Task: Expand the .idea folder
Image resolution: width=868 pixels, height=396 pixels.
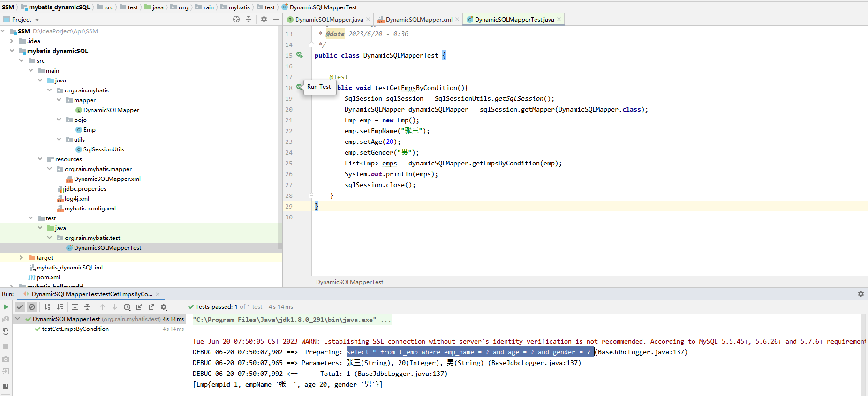Action: point(12,41)
